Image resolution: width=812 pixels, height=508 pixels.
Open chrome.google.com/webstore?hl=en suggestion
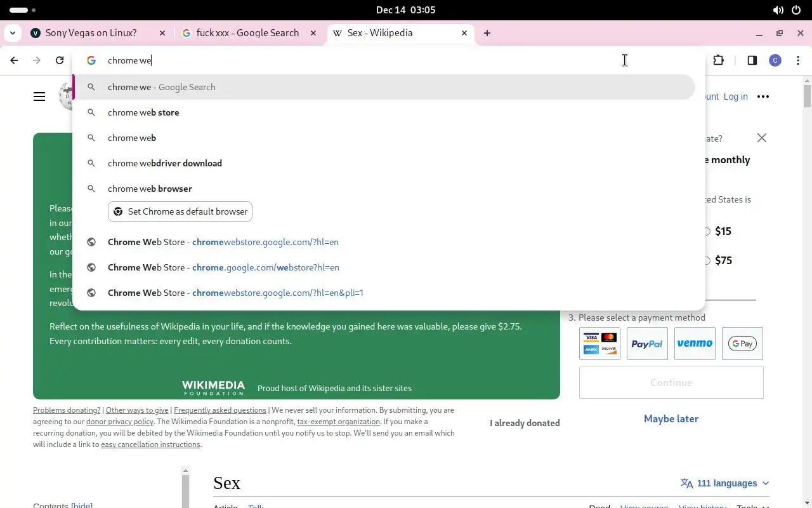(x=384, y=267)
